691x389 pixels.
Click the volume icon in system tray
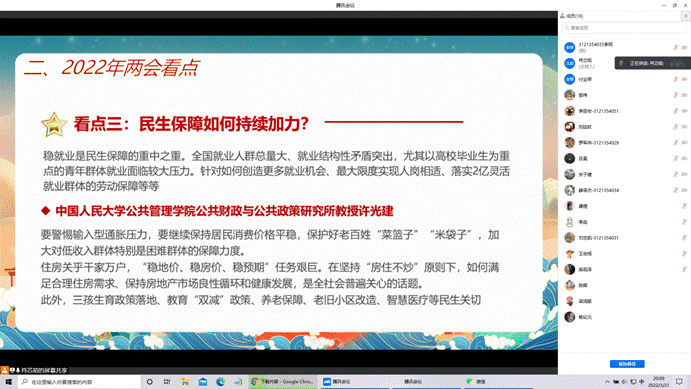(624, 382)
